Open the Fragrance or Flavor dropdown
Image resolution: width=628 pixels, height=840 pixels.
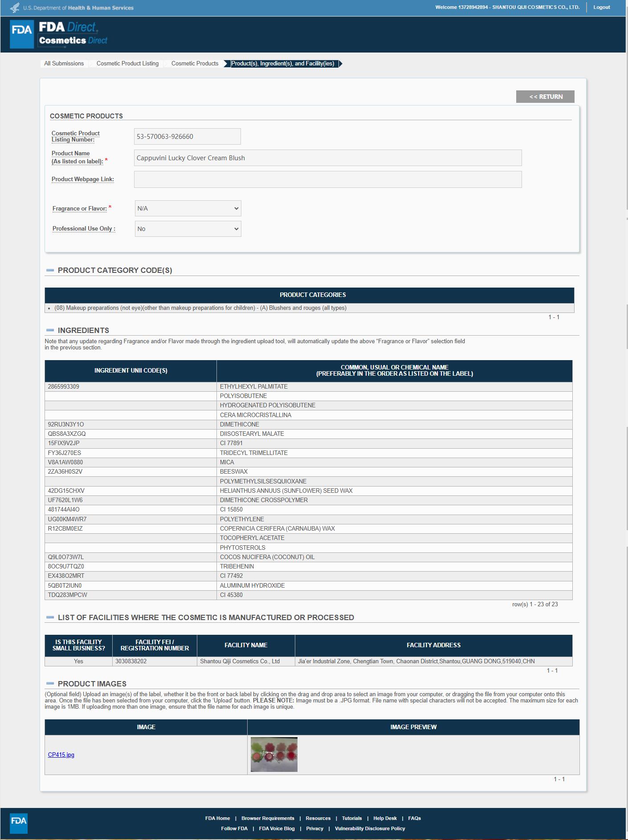188,208
